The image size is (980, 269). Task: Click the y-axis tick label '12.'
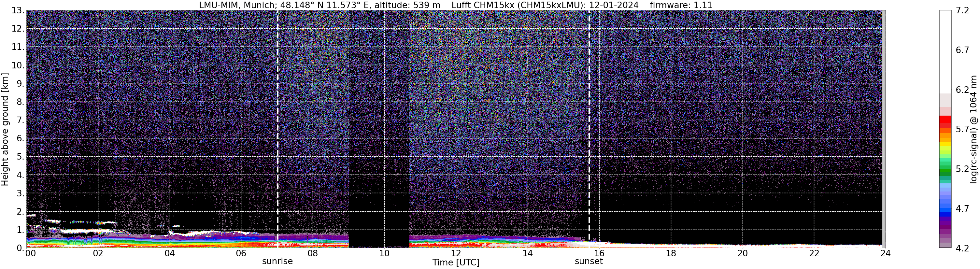click(x=18, y=29)
